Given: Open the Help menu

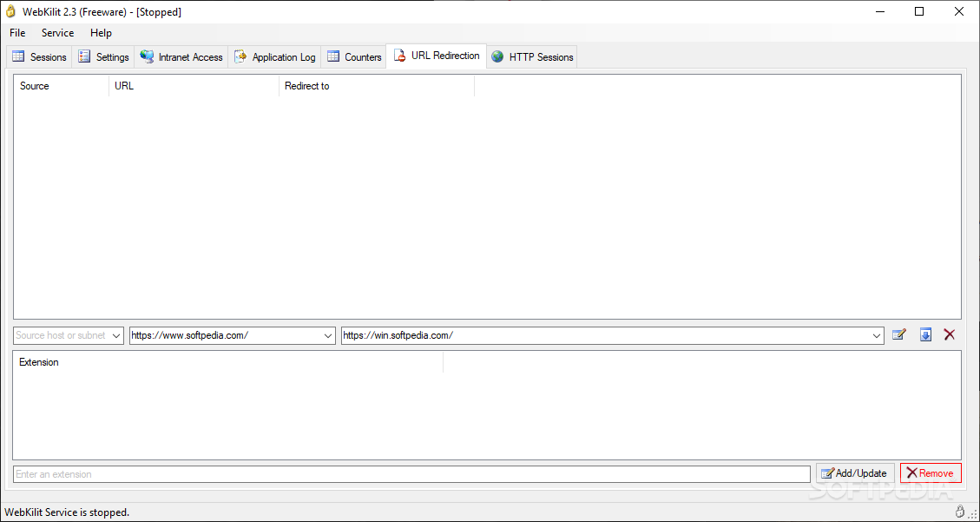Looking at the screenshot, I should (x=101, y=33).
